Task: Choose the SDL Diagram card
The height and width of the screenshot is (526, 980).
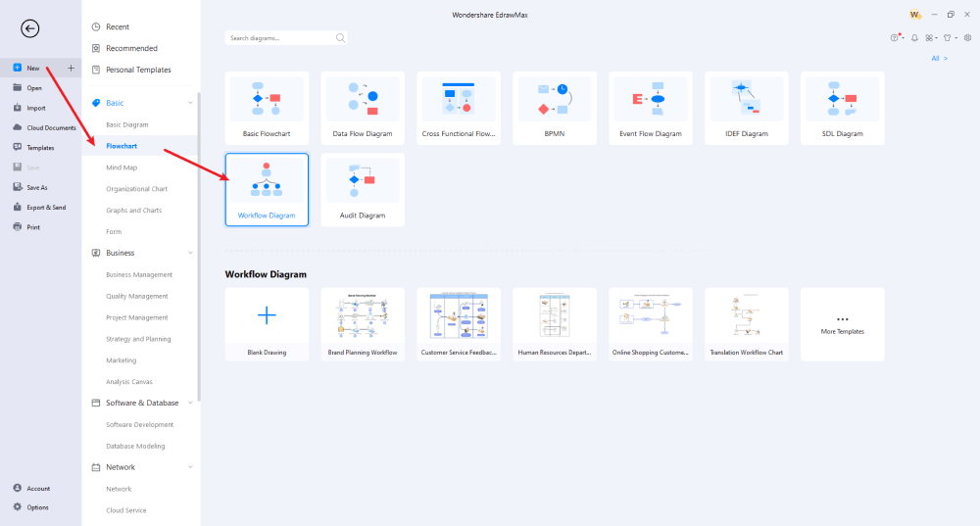Action: coord(843,108)
